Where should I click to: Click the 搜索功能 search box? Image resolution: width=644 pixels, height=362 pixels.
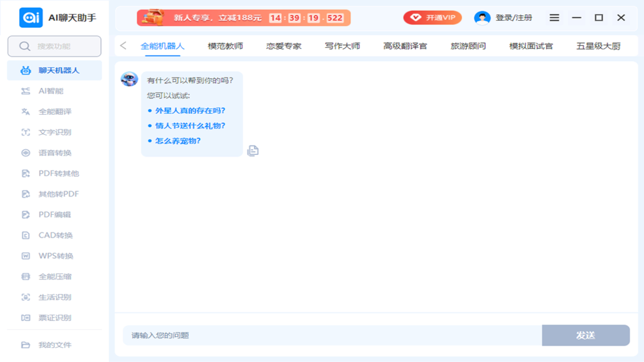(x=54, y=46)
